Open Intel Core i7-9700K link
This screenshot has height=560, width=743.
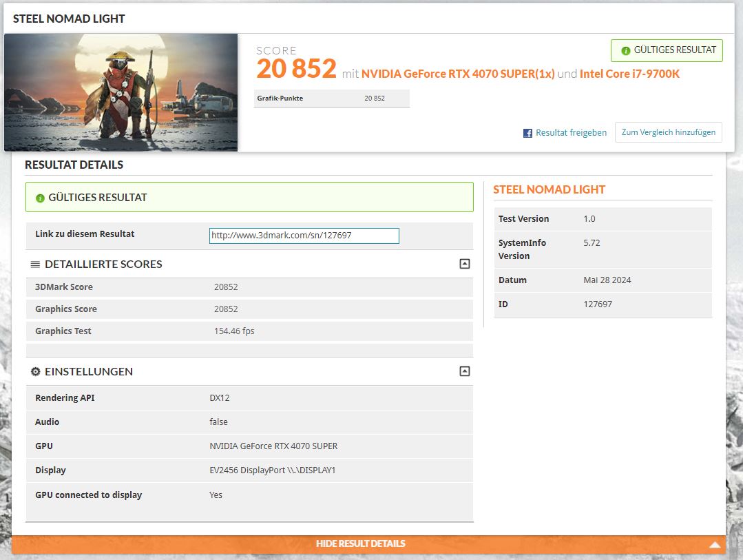click(x=629, y=74)
